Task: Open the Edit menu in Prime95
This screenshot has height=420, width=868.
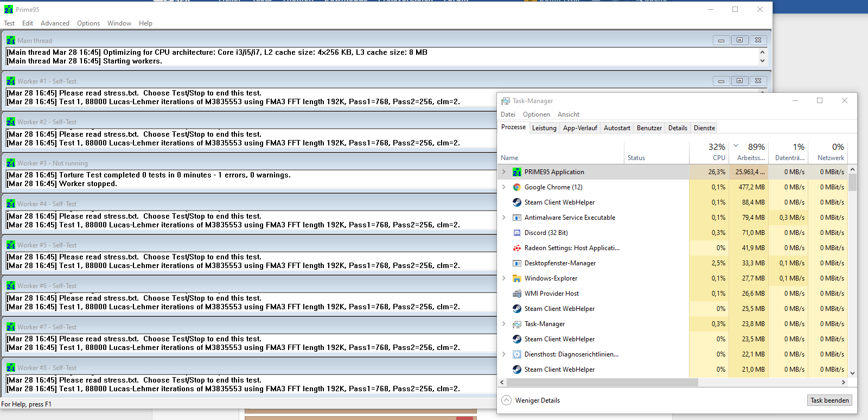Action: click(x=28, y=23)
